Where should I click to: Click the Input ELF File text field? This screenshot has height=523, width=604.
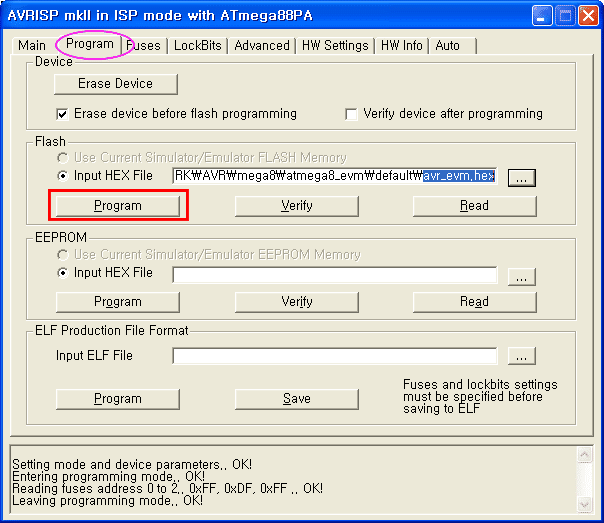pyautogui.click(x=335, y=355)
